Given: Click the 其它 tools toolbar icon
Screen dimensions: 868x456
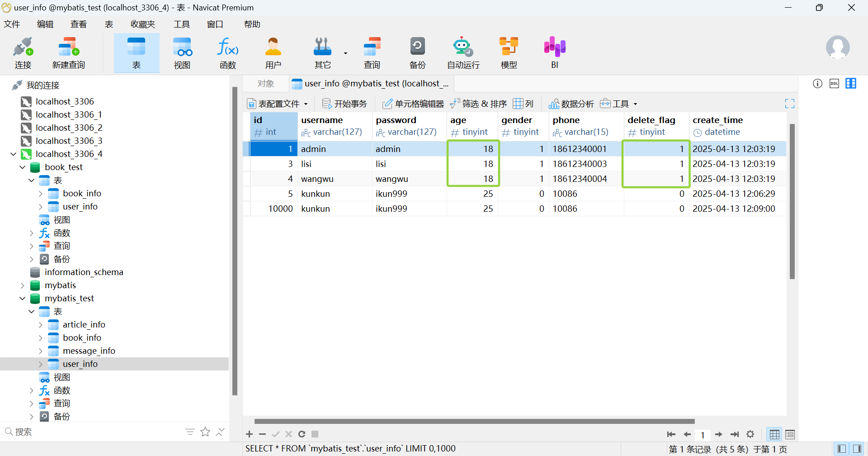Looking at the screenshot, I should coord(323,53).
